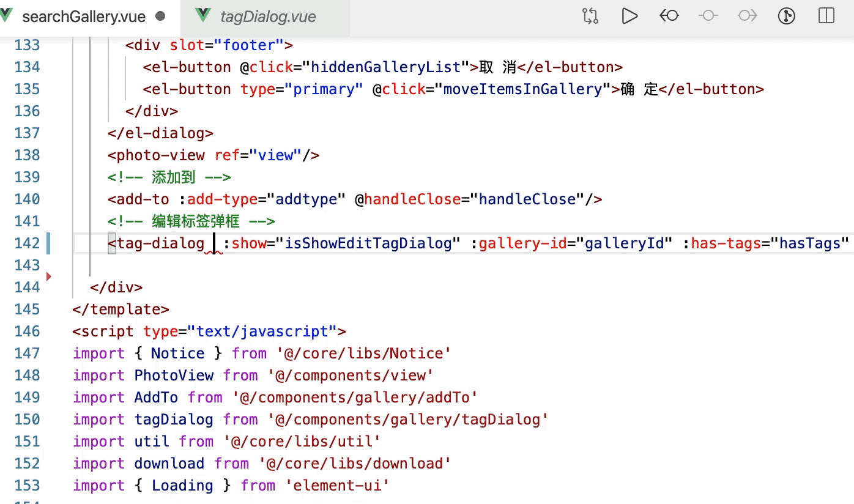Click the Loading import identifier
854x504 pixels.
coord(182,485)
